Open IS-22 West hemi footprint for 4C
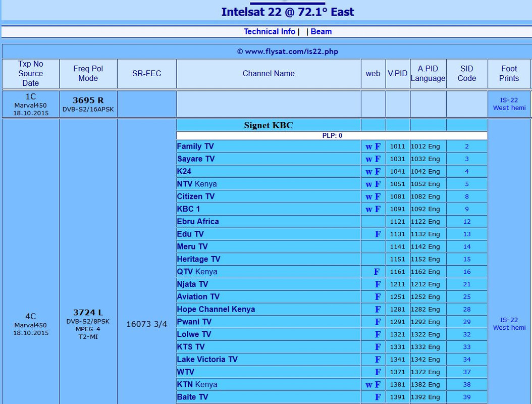This screenshot has width=532, height=404. pos(509,324)
